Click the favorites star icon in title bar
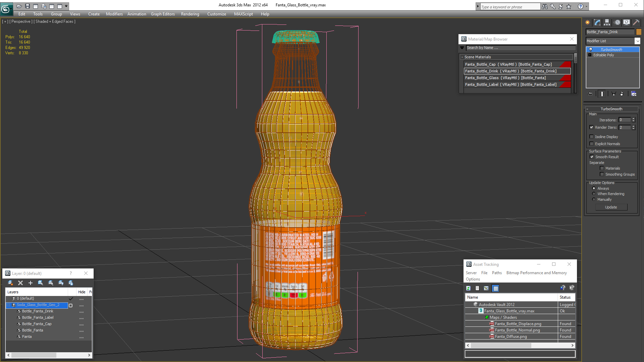 (569, 6)
